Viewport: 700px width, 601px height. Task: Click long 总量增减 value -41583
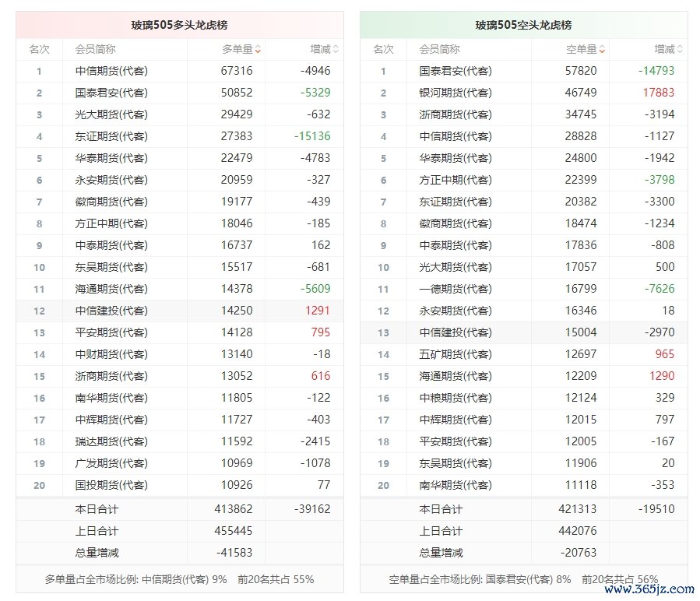click(234, 553)
